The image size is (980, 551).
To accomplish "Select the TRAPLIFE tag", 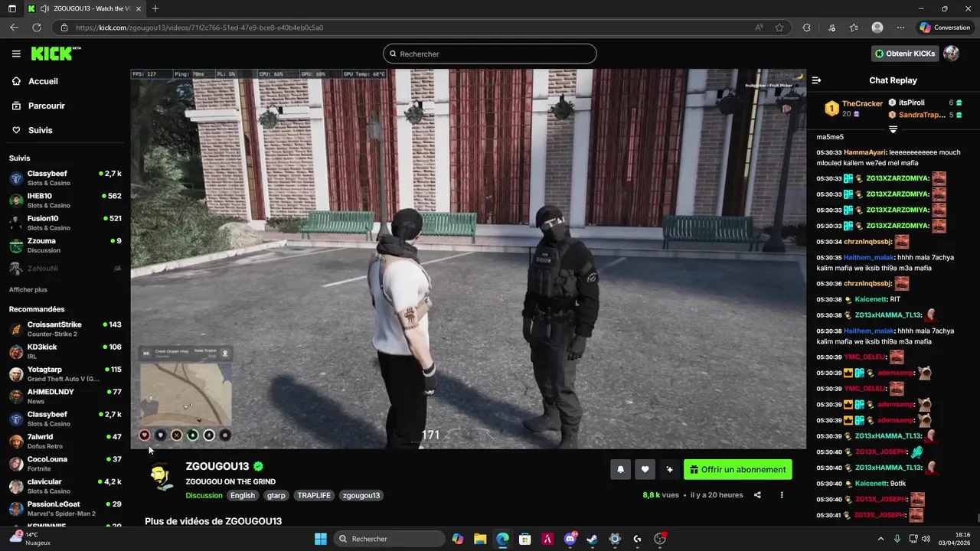I will (x=314, y=495).
